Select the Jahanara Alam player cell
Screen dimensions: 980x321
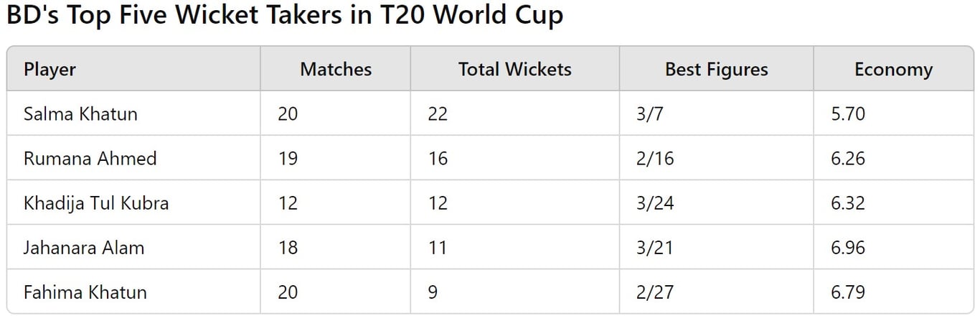click(84, 248)
